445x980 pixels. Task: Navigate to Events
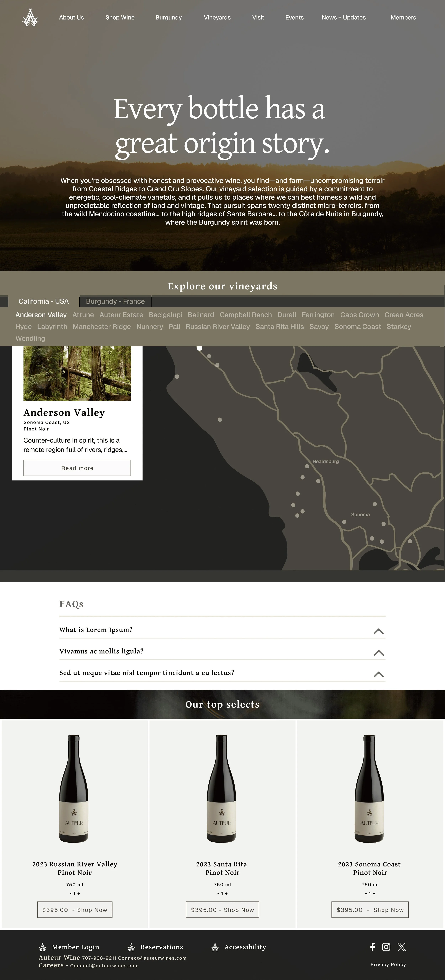coord(295,17)
